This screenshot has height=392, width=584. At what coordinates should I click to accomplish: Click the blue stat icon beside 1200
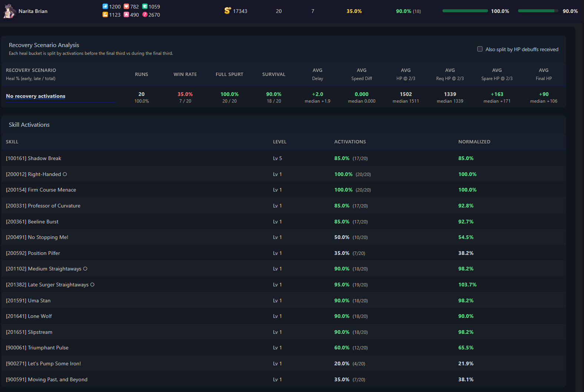coord(105,7)
